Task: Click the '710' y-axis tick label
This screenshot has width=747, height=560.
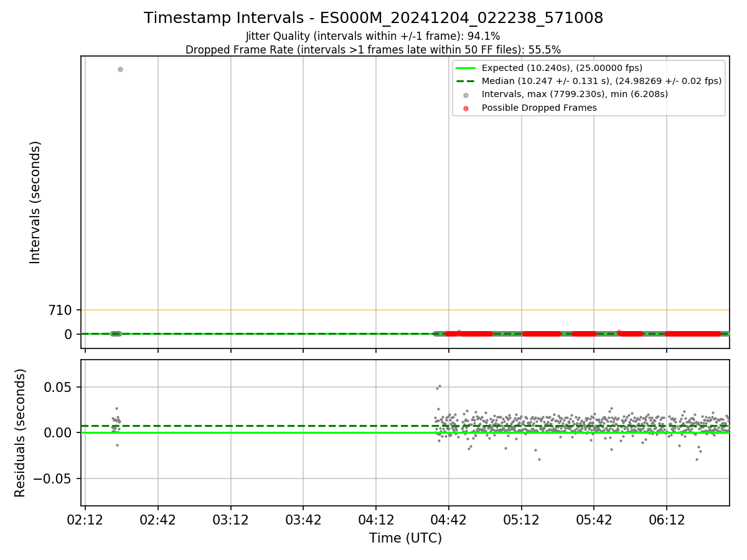Action: [x=60, y=310]
